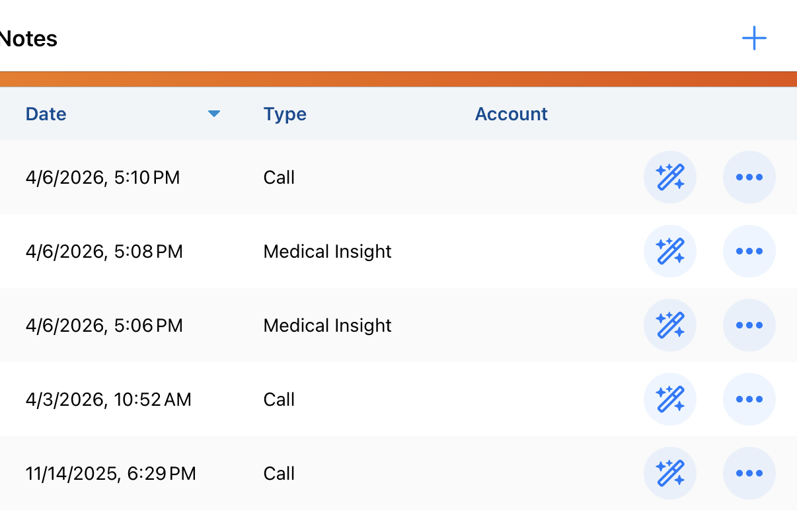Open more options for 5:08 PM Medical Insight
The width and height of the screenshot is (797, 532).
coord(749,251)
